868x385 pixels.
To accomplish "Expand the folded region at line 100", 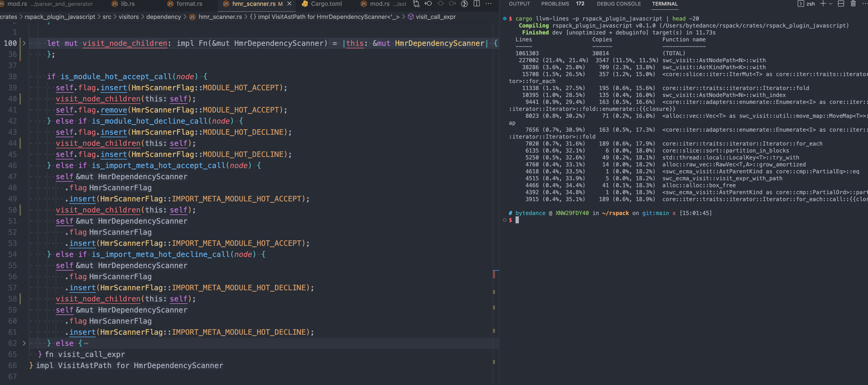I will pyautogui.click(x=24, y=43).
